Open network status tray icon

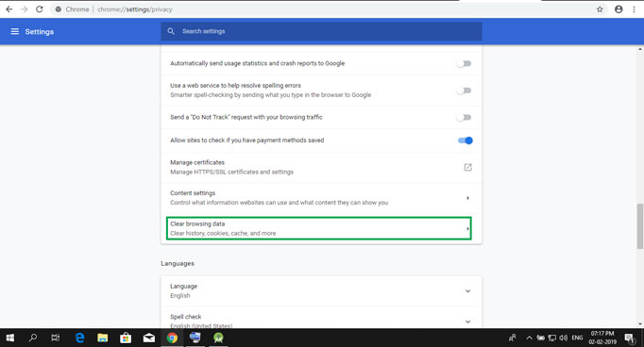(x=552, y=338)
